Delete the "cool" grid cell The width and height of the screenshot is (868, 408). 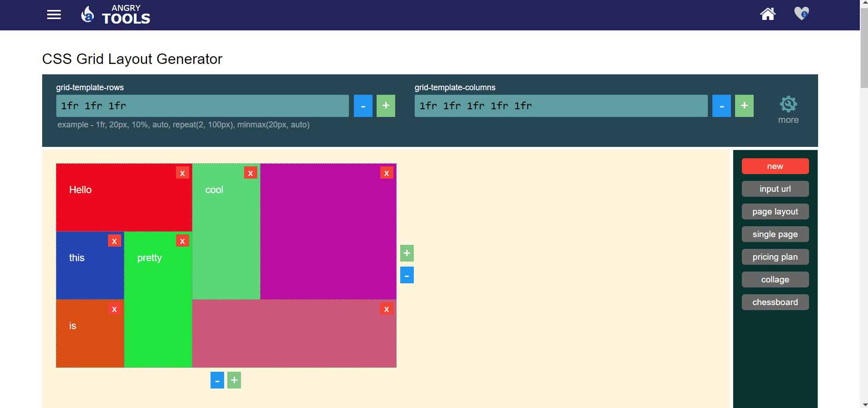[x=250, y=173]
